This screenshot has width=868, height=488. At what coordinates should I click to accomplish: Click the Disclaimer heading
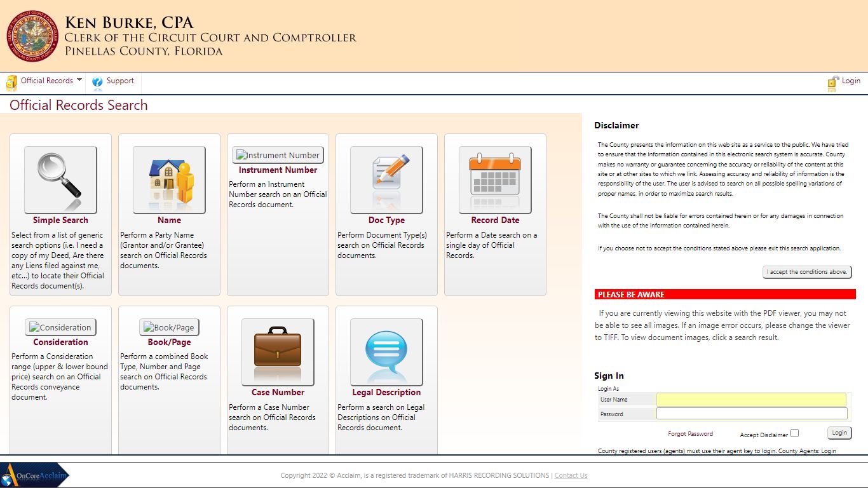pyautogui.click(x=616, y=126)
